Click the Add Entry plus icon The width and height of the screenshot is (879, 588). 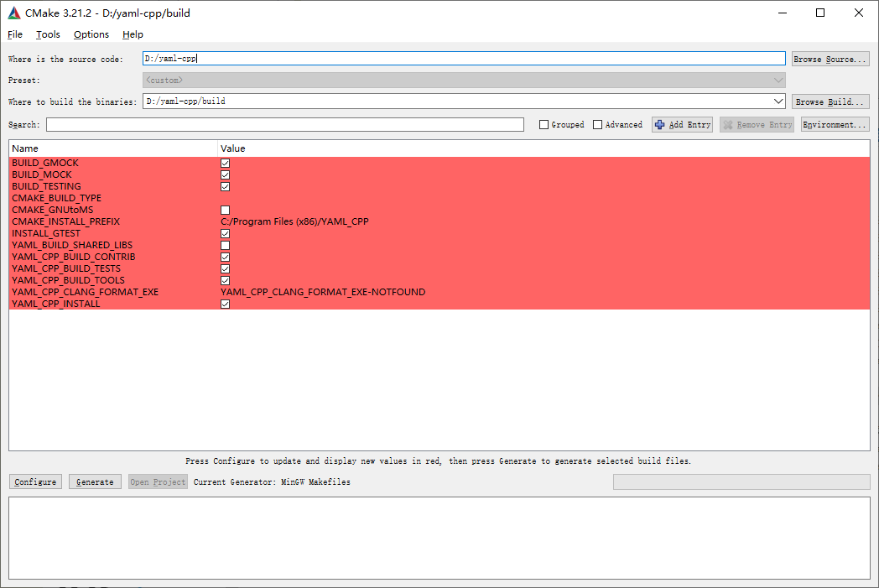(x=664, y=123)
